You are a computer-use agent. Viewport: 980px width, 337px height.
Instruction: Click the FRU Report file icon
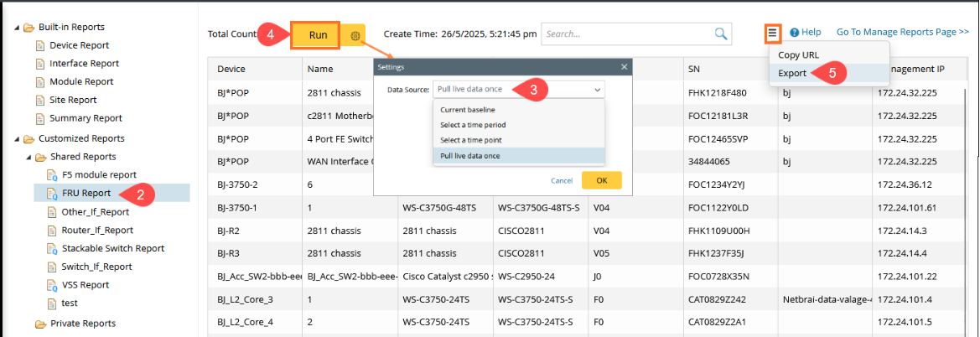[52, 193]
